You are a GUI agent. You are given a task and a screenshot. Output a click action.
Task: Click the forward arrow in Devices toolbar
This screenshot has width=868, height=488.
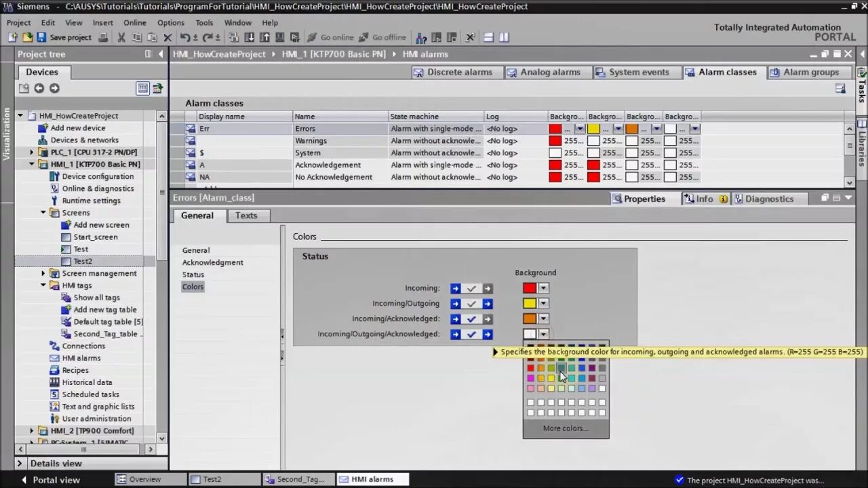54,88
